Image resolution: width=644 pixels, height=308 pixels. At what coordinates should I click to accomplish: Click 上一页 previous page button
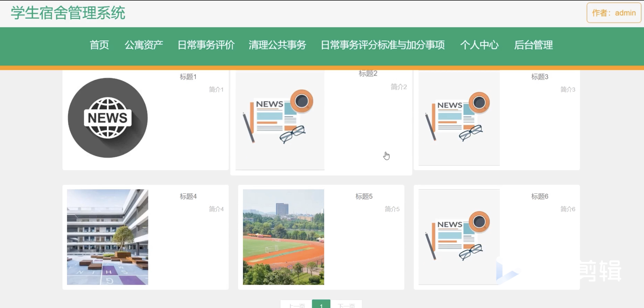coord(296,305)
